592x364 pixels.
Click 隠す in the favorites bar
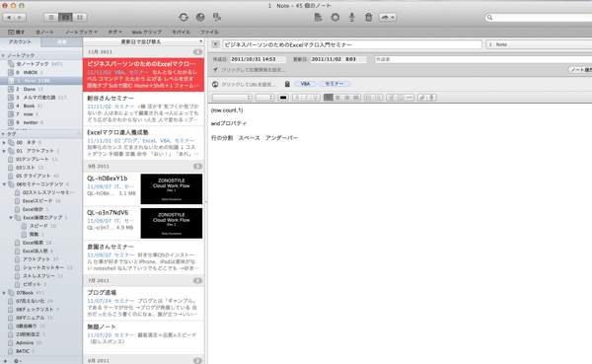coord(17,33)
